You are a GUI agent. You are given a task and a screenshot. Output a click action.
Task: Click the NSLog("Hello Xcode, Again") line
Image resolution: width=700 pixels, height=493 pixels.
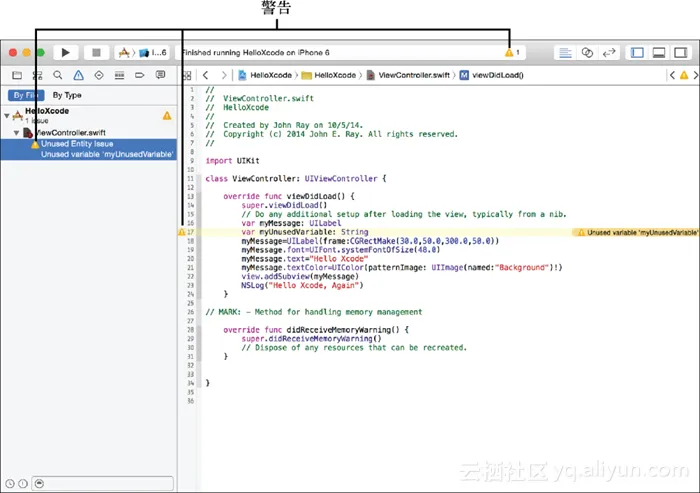click(x=302, y=285)
